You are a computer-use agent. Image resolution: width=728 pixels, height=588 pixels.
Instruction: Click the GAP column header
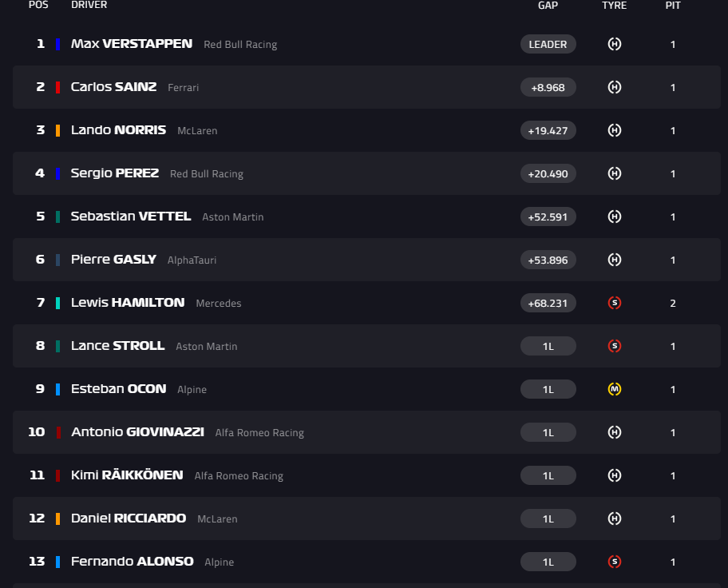point(548,5)
